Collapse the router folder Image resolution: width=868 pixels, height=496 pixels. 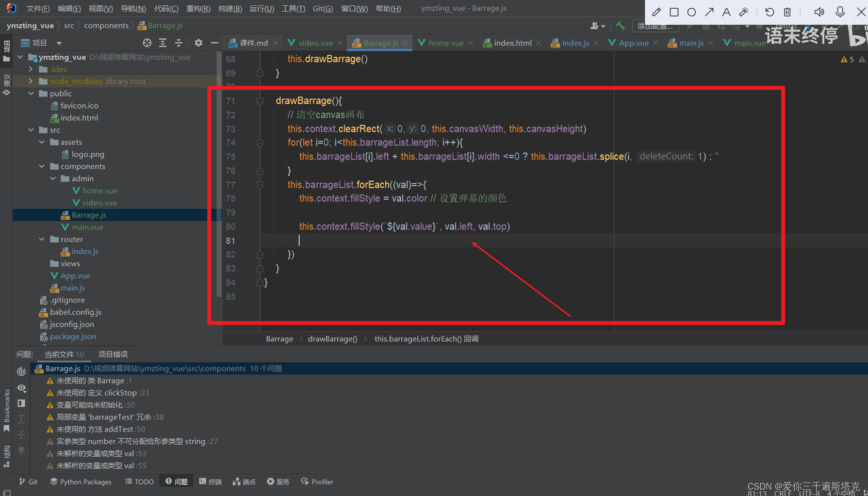(x=42, y=239)
